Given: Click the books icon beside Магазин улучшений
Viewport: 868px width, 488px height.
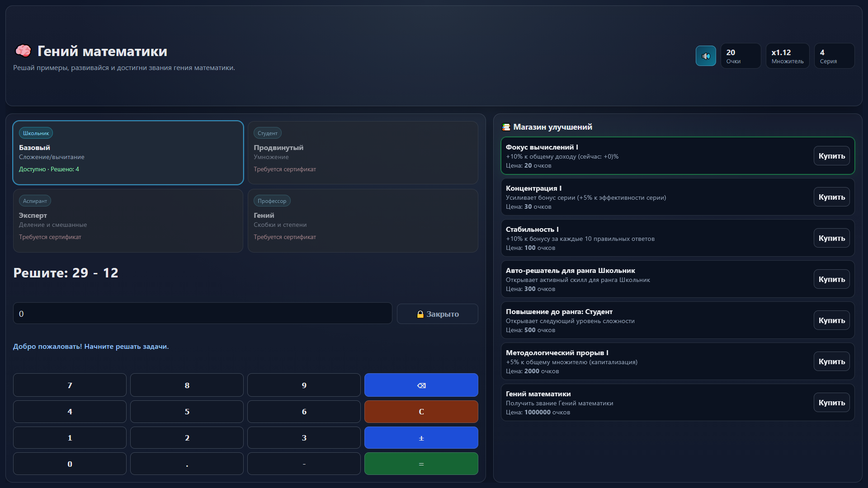Looking at the screenshot, I should click(506, 127).
